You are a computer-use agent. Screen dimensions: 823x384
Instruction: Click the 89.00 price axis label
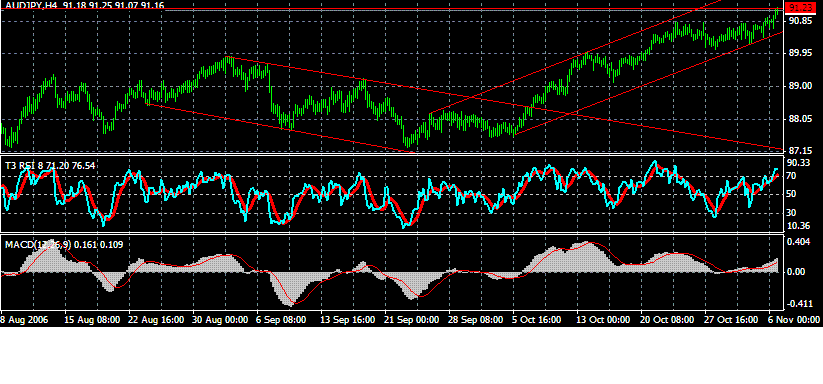click(801, 86)
